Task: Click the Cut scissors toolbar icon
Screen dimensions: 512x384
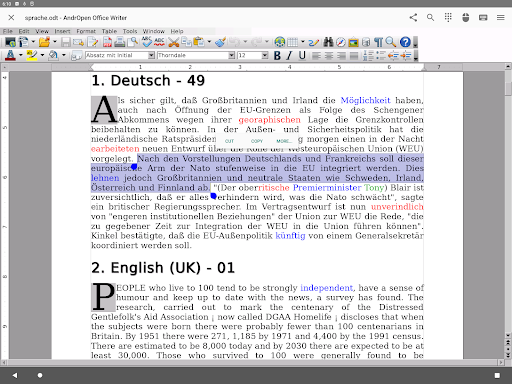Action: point(174,42)
